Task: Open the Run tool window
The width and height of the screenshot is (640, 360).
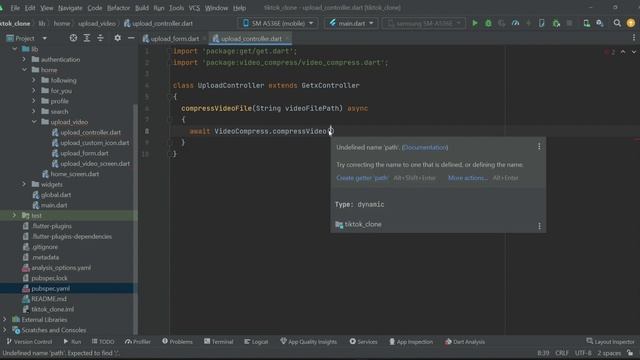Action: pos(72,342)
